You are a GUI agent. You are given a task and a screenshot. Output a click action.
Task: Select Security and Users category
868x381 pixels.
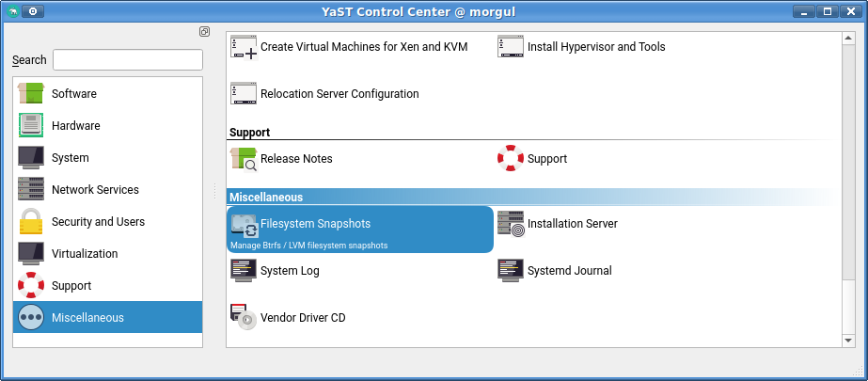coord(98,222)
